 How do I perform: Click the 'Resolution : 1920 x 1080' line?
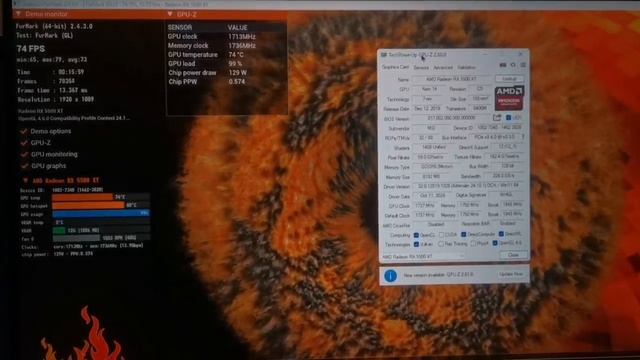point(56,100)
